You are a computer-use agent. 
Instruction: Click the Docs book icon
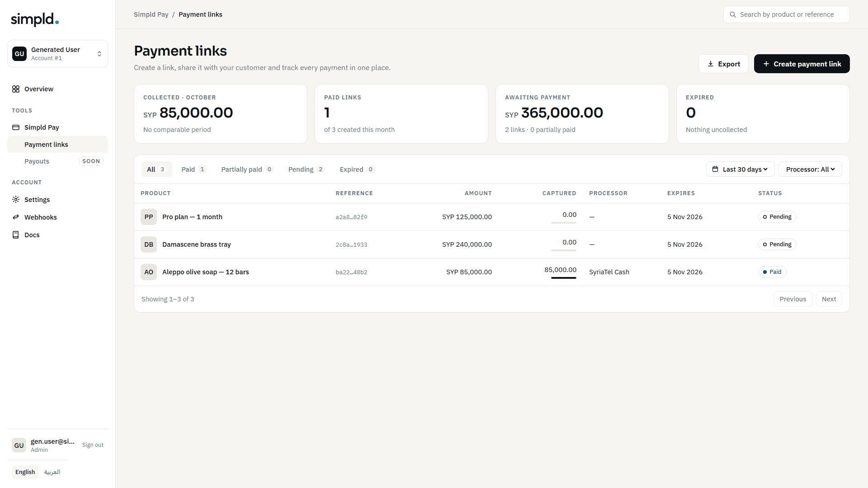tap(16, 235)
